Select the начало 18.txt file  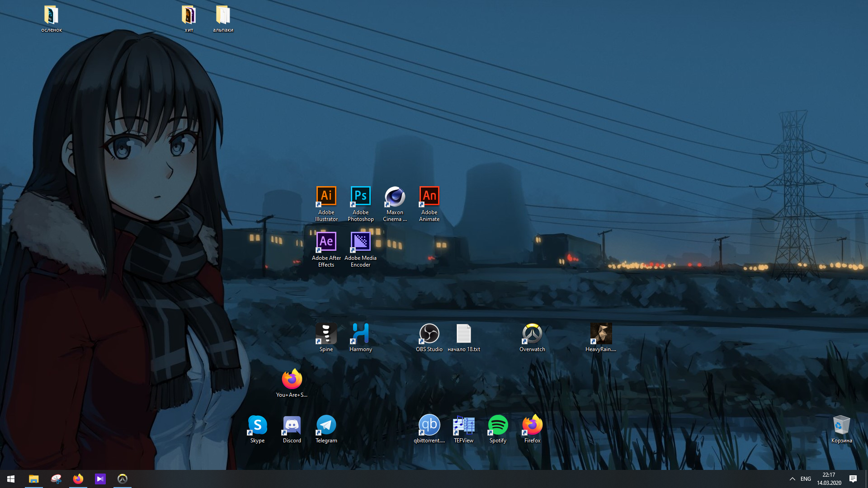click(x=463, y=338)
